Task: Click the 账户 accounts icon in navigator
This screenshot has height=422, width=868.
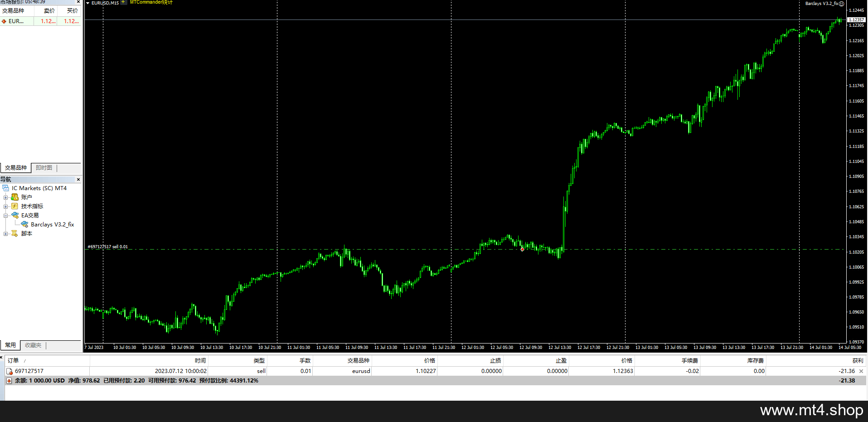Action: click(x=15, y=197)
